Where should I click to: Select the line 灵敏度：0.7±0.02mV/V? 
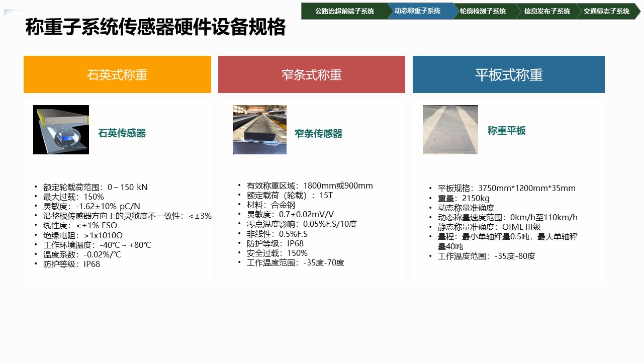(291, 214)
